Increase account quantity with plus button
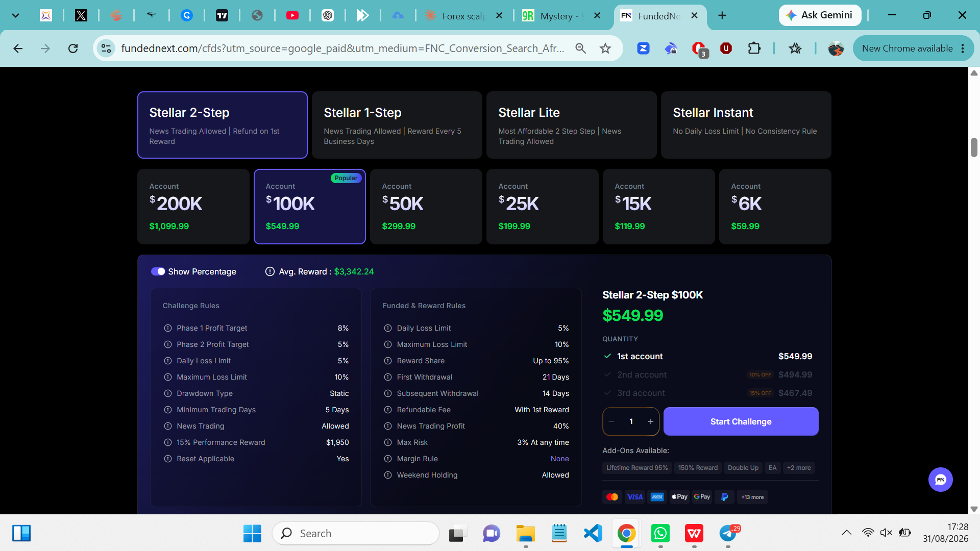 point(651,421)
